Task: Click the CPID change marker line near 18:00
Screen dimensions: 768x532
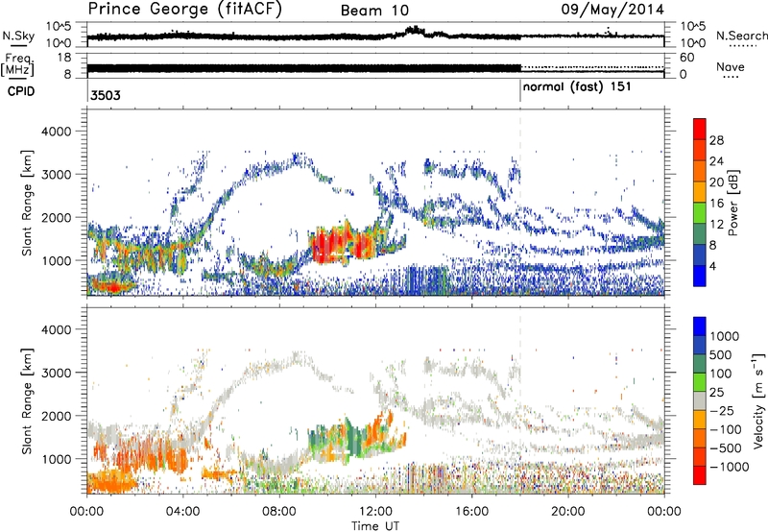Action: (x=520, y=90)
